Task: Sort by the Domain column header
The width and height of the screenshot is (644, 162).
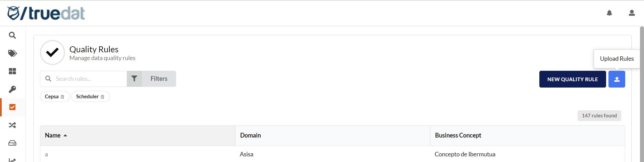Action: pyautogui.click(x=250, y=136)
